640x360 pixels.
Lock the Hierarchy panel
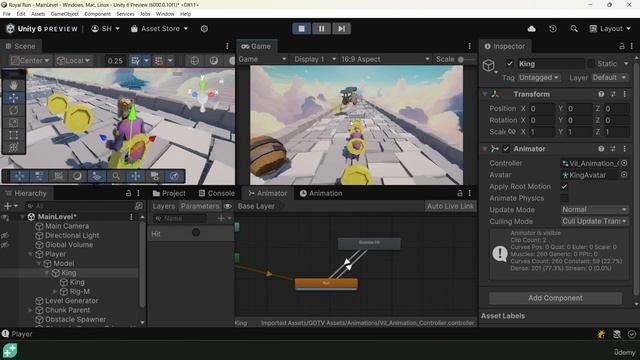coord(128,193)
